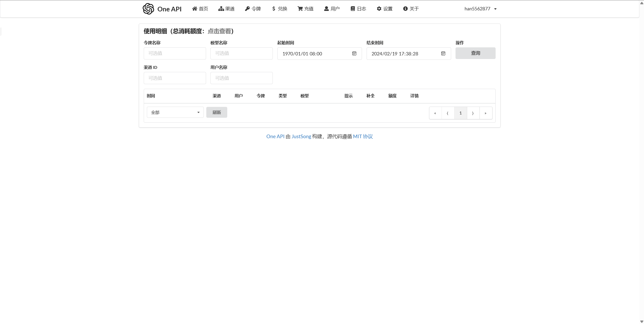Click the 额度 column header
This screenshot has height=324, width=644.
click(x=392, y=96)
